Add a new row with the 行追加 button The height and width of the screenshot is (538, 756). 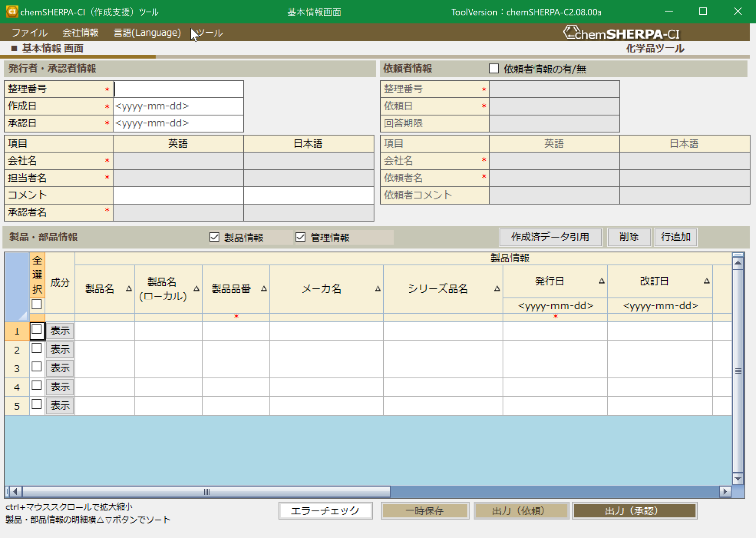675,237
